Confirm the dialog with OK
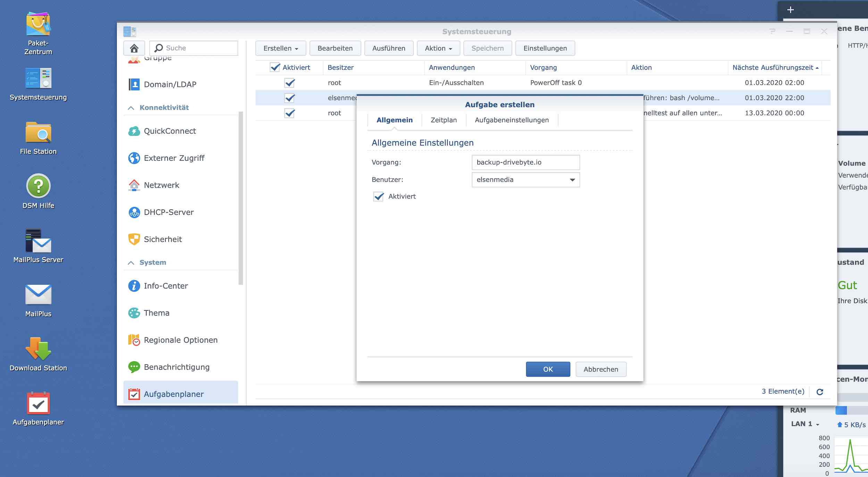The height and width of the screenshot is (477, 868). tap(548, 369)
